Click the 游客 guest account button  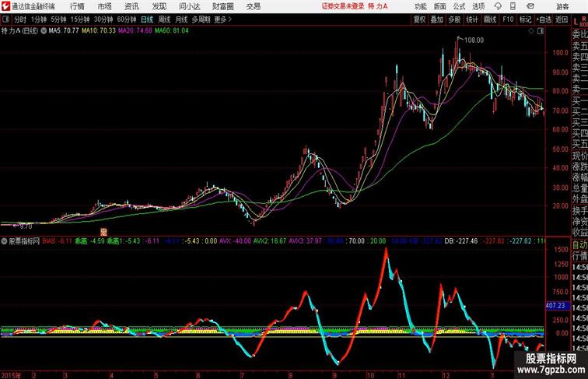click(x=562, y=6)
